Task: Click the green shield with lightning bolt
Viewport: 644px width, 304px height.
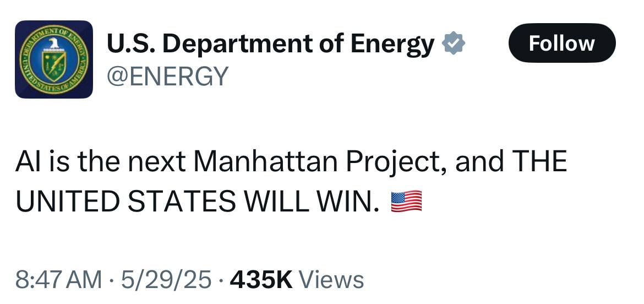Action: click(54, 67)
